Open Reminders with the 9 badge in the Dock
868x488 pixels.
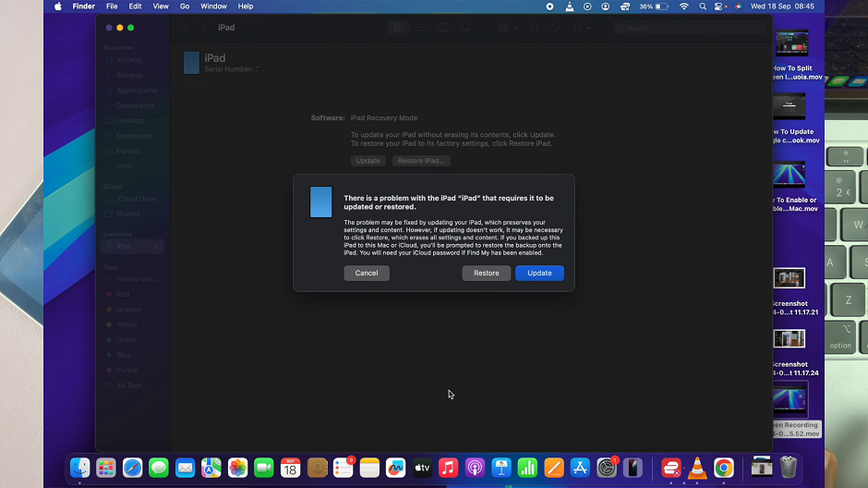tap(344, 468)
